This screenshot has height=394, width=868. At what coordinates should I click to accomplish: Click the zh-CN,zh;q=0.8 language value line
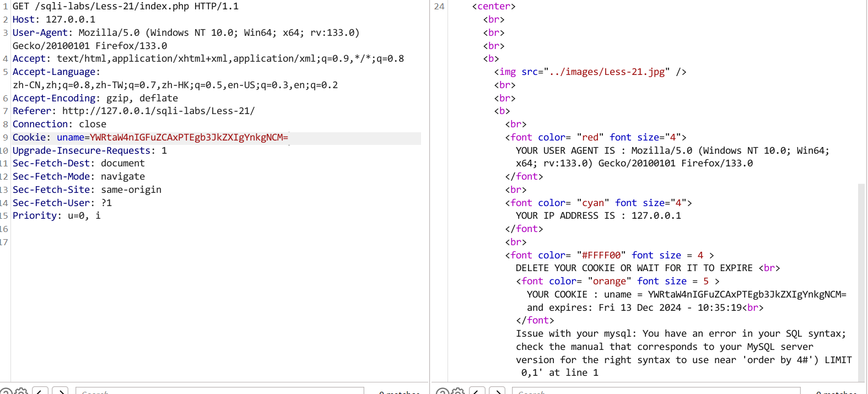175,85
